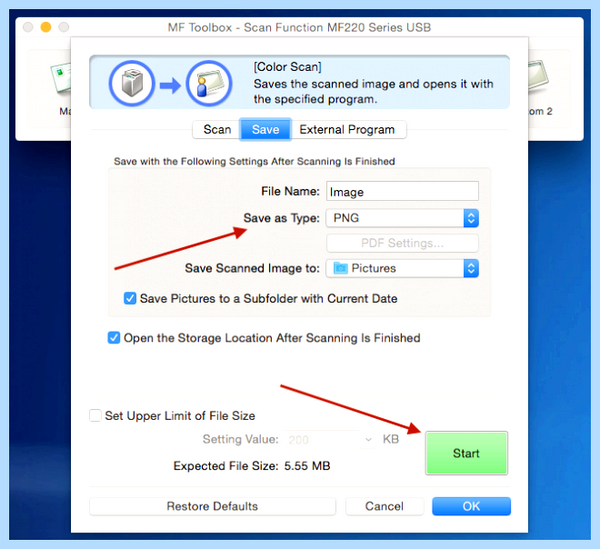The height and width of the screenshot is (549, 600).
Task: Click Restore Defaults button
Action: click(212, 506)
